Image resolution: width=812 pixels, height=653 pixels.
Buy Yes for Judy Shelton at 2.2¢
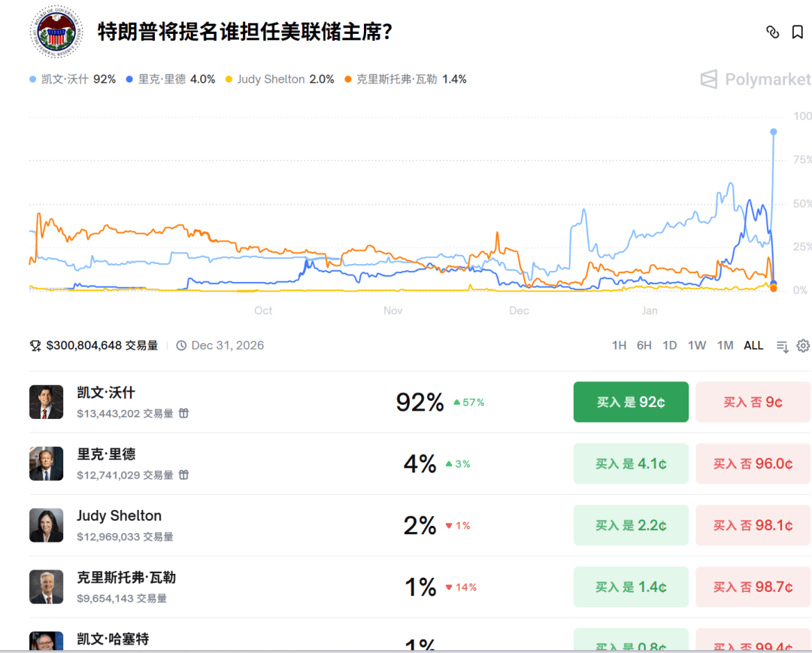[631, 525]
